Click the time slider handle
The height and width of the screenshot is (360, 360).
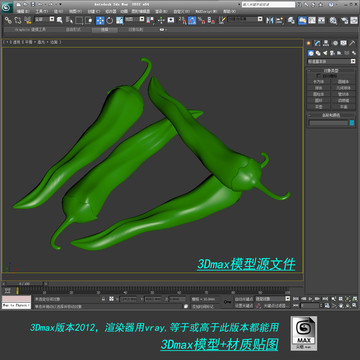[24, 284]
